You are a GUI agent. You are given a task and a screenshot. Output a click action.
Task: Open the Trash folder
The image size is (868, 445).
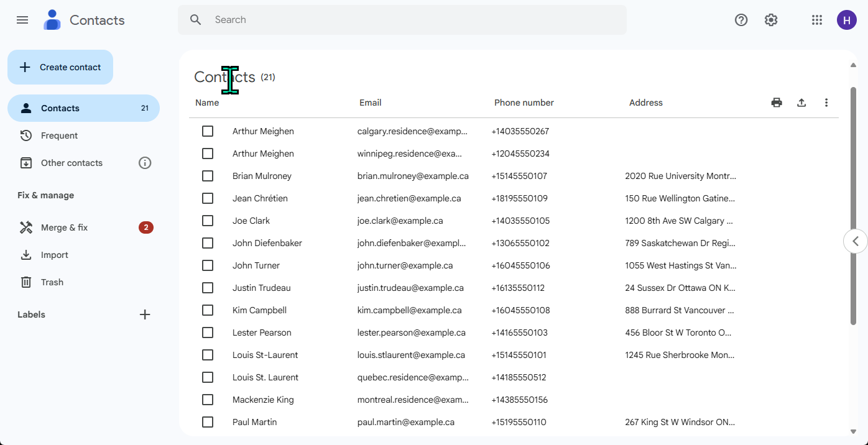coord(52,282)
